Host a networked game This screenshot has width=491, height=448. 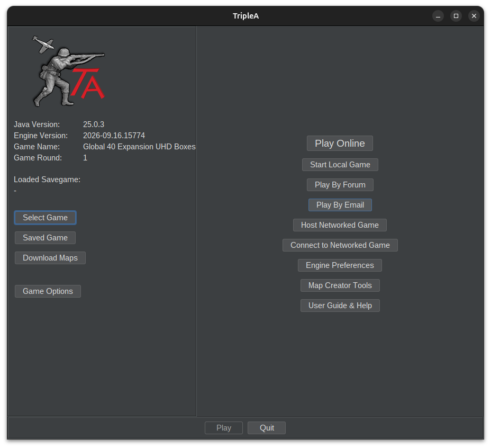(x=340, y=225)
